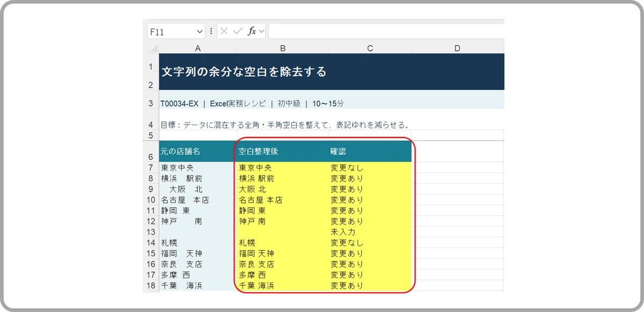Select cell 東京中央 in column B
Image resolution: width=644 pixels, height=312 pixels.
283,168
